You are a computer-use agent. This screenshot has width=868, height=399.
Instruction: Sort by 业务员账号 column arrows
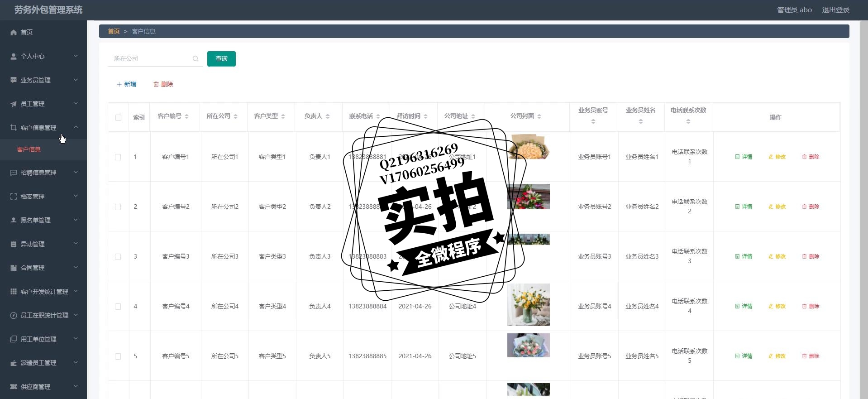pyautogui.click(x=593, y=121)
